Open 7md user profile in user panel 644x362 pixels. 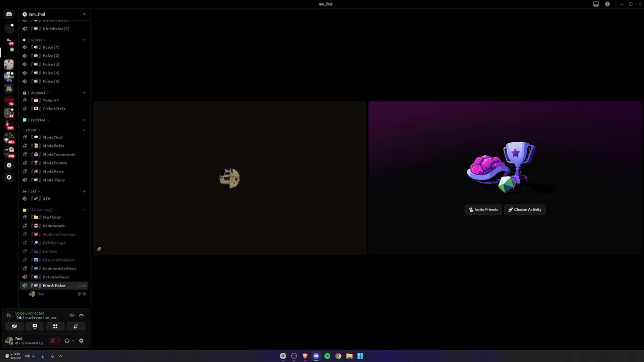(26, 340)
